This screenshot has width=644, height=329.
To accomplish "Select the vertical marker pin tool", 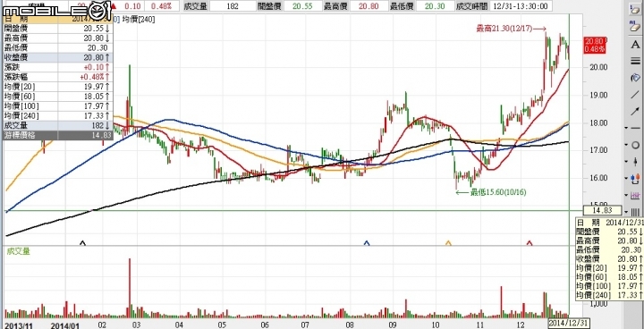I will click(636, 162).
